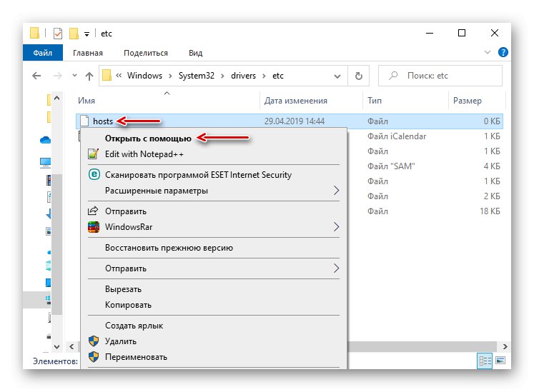
Task: Sort files by Дата изменения column
Action: (295, 101)
